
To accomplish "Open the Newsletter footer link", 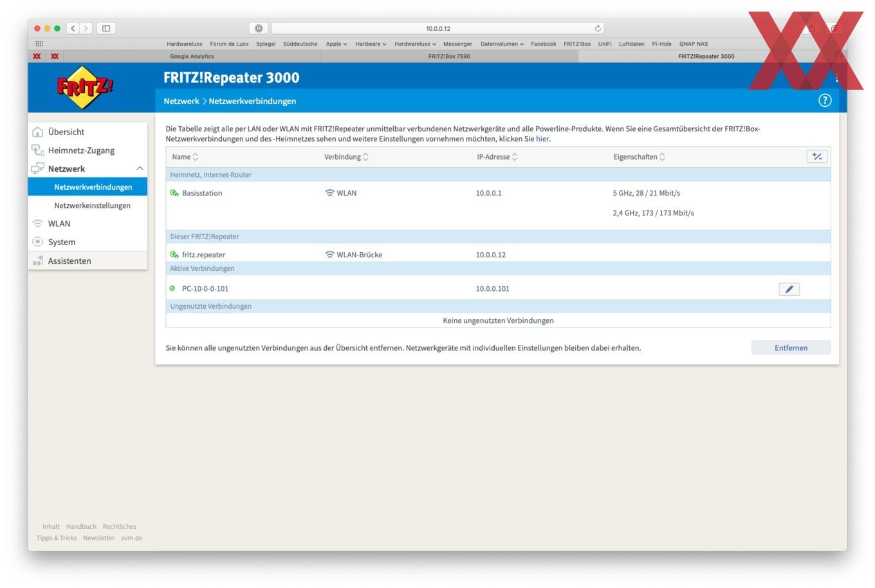I will (x=98, y=538).
